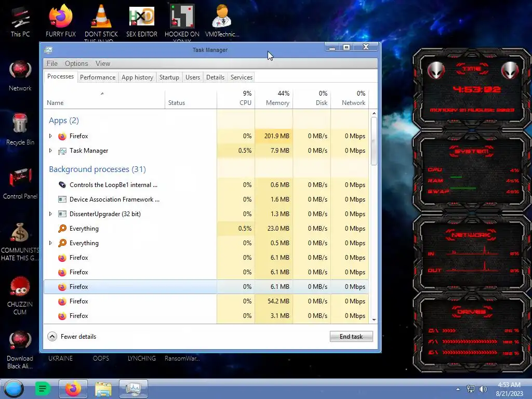Click the left alien head on time widget
Image resolution: width=532 pixels, height=399 pixels.
click(436, 71)
